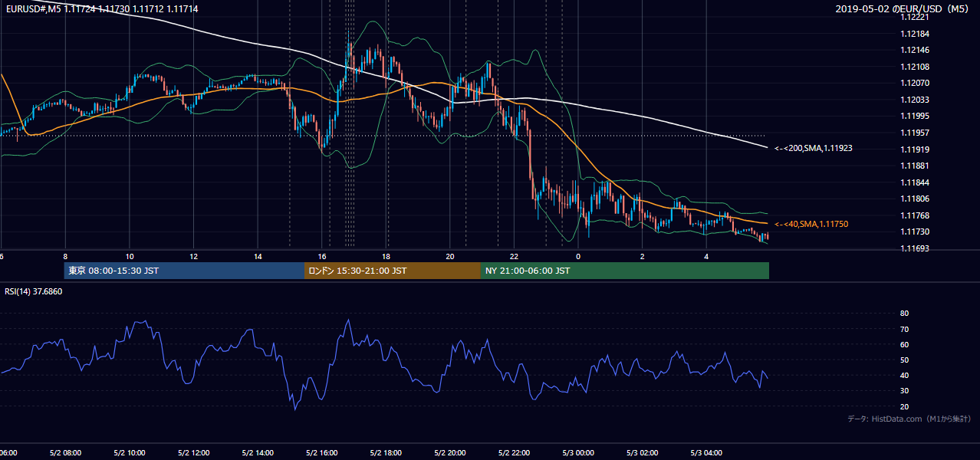Click price axis label 1.11844

click(915, 182)
